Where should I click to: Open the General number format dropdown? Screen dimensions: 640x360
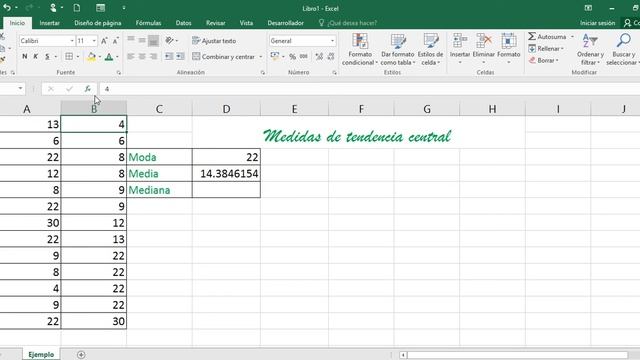[332, 41]
